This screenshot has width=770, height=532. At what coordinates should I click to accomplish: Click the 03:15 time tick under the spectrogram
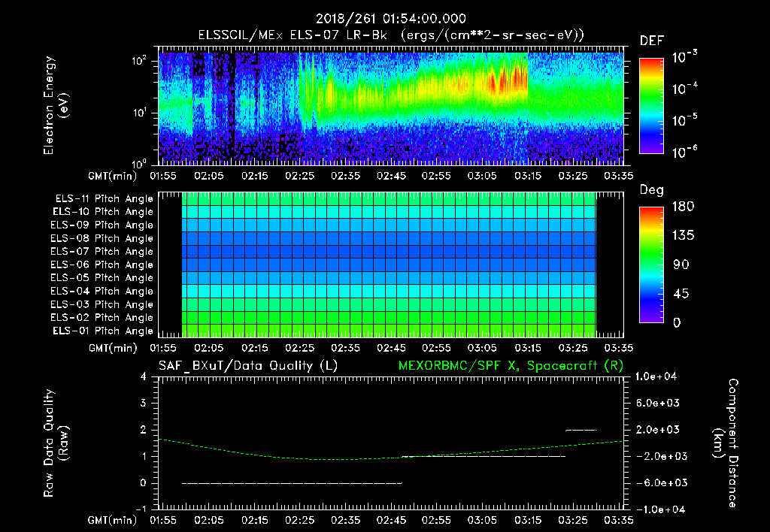tap(528, 176)
